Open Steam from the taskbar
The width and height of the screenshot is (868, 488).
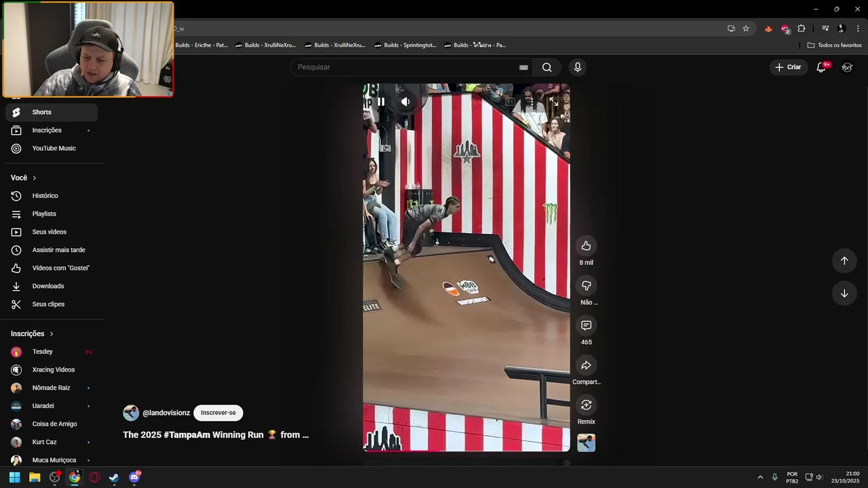tap(114, 477)
